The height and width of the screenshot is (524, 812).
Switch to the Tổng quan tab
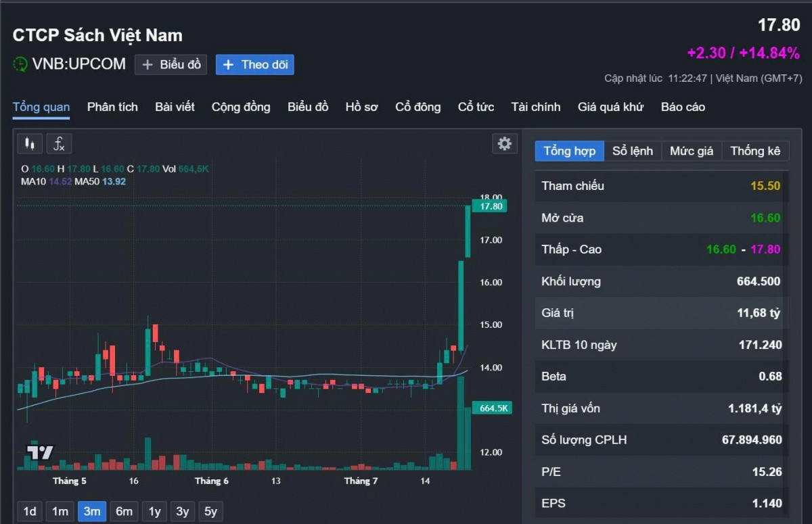pos(41,107)
